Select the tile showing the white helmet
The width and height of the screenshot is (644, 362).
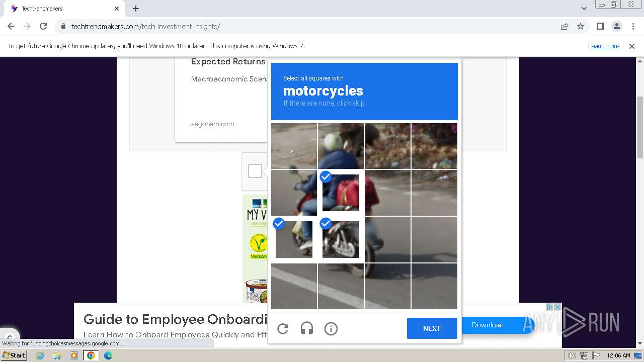tap(341, 146)
